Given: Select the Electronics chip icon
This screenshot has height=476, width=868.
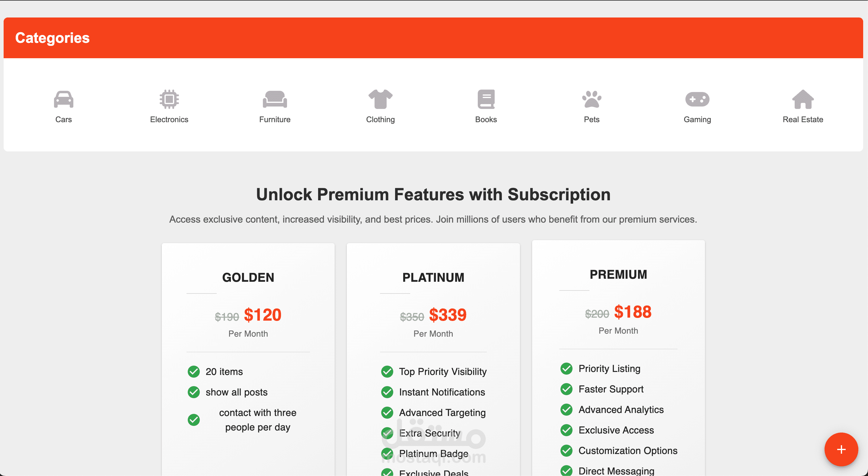Looking at the screenshot, I should [169, 99].
